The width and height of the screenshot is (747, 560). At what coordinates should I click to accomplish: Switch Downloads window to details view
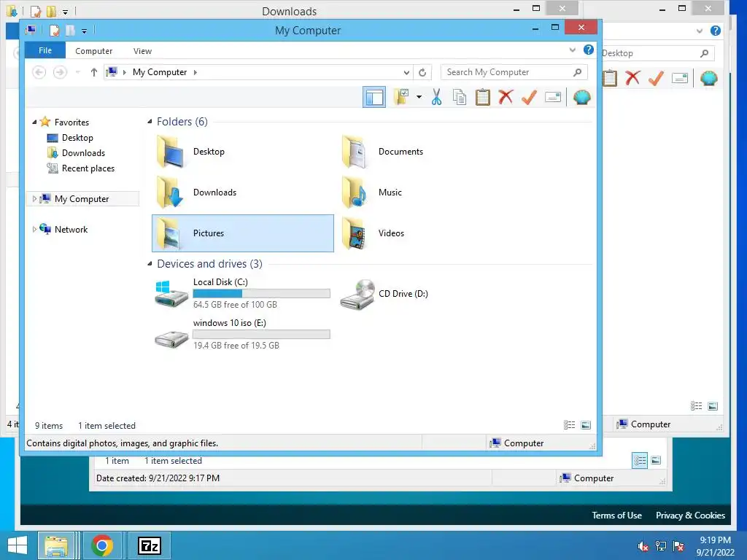(x=696, y=405)
